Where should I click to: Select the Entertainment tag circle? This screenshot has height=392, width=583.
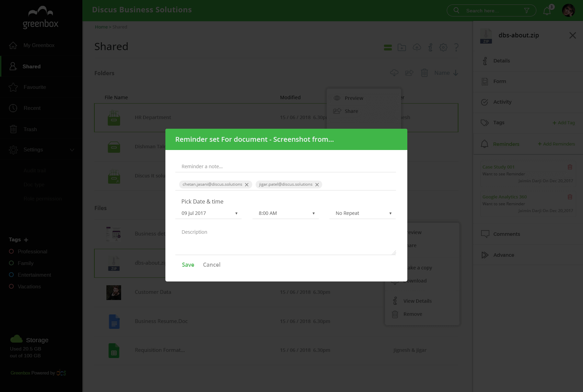[x=11, y=275]
